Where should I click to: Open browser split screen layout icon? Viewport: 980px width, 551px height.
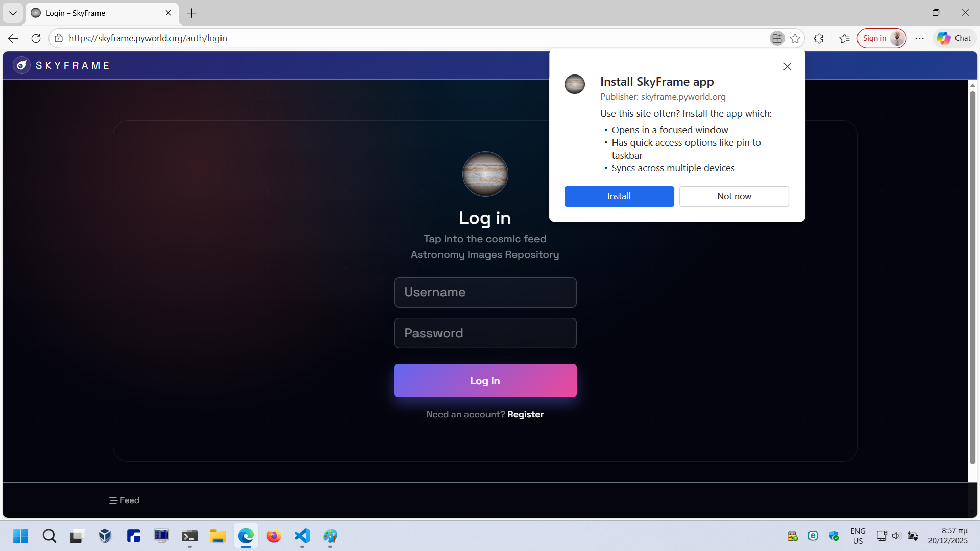click(777, 38)
